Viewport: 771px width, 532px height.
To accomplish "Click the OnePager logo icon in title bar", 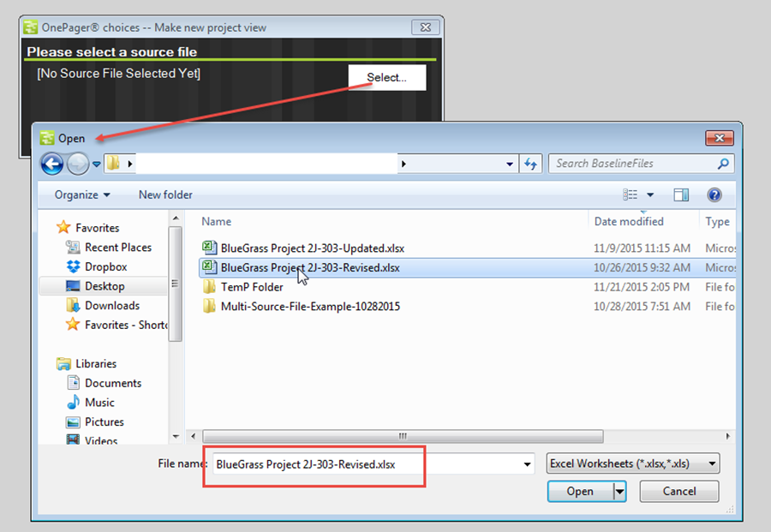I will click(x=30, y=27).
